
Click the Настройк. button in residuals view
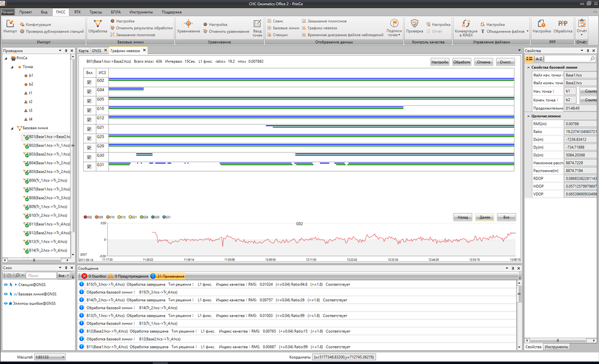[440, 62]
